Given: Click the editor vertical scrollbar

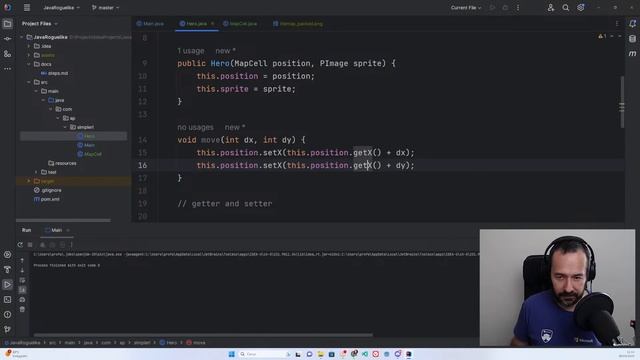Looking at the screenshot, I should point(622,102).
